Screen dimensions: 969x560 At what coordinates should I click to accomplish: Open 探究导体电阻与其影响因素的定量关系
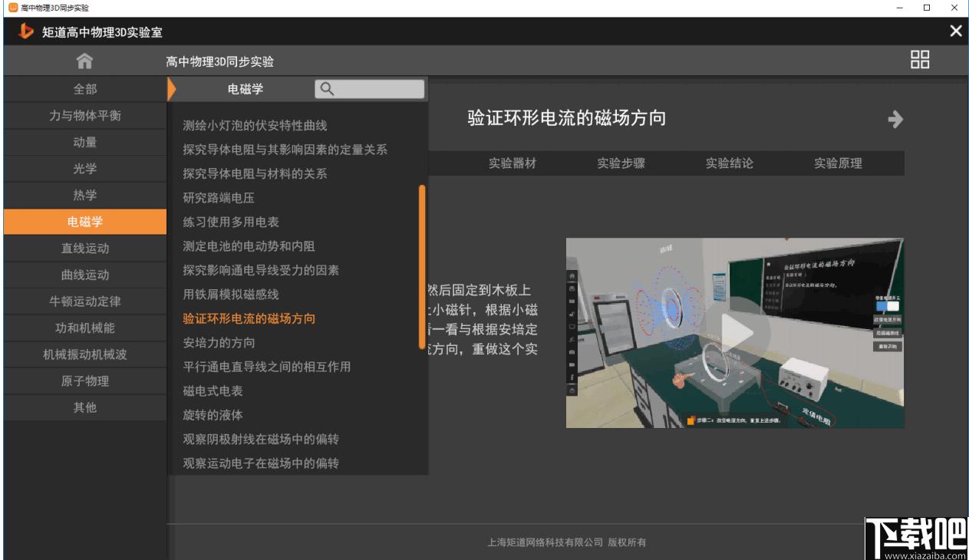point(285,150)
